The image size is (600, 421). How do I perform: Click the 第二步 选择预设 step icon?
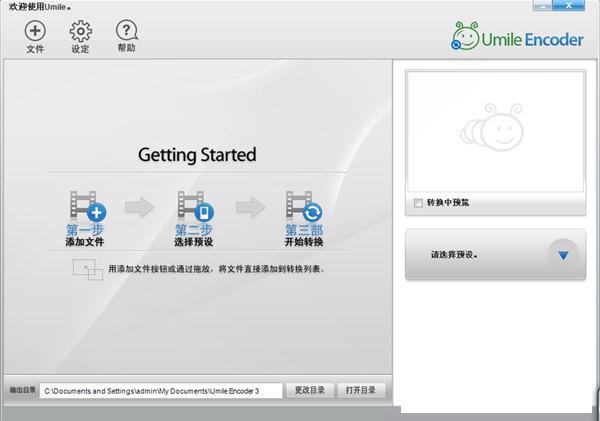coord(195,206)
